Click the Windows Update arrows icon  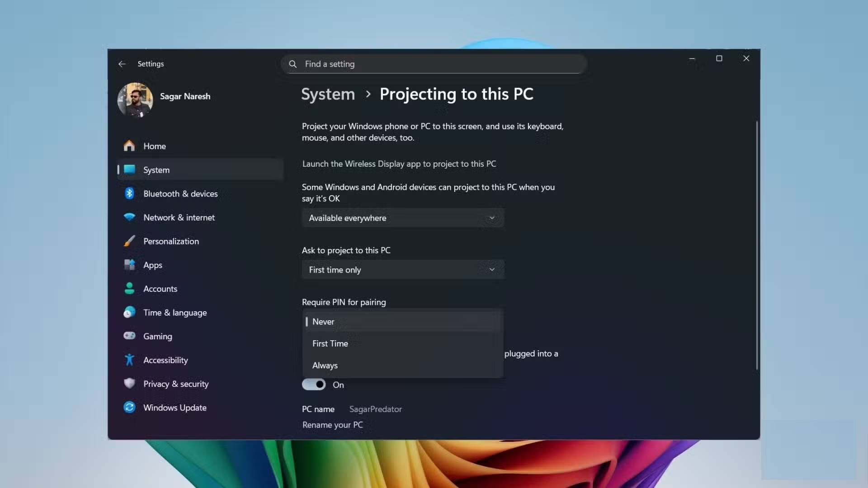pos(129,408)
